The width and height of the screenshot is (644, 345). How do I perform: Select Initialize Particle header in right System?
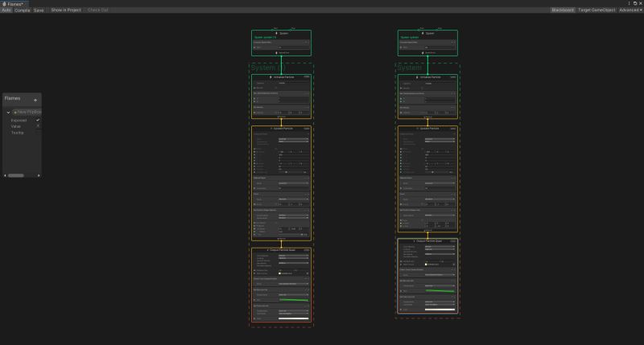(x=427, y=77)
